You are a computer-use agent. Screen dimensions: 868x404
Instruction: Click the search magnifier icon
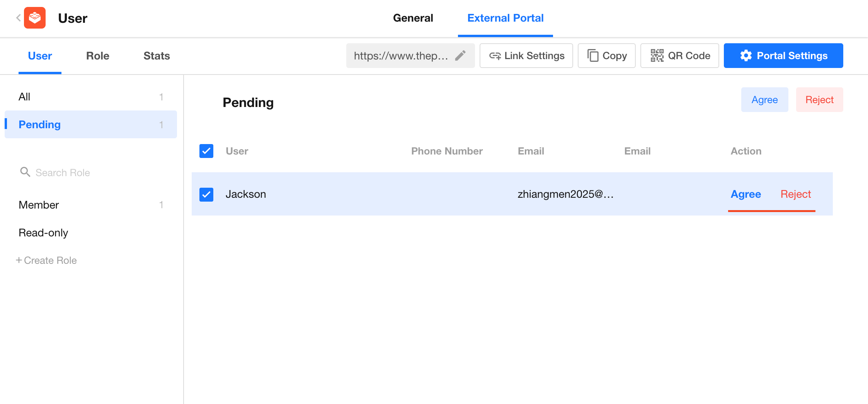tap(25, 172)
